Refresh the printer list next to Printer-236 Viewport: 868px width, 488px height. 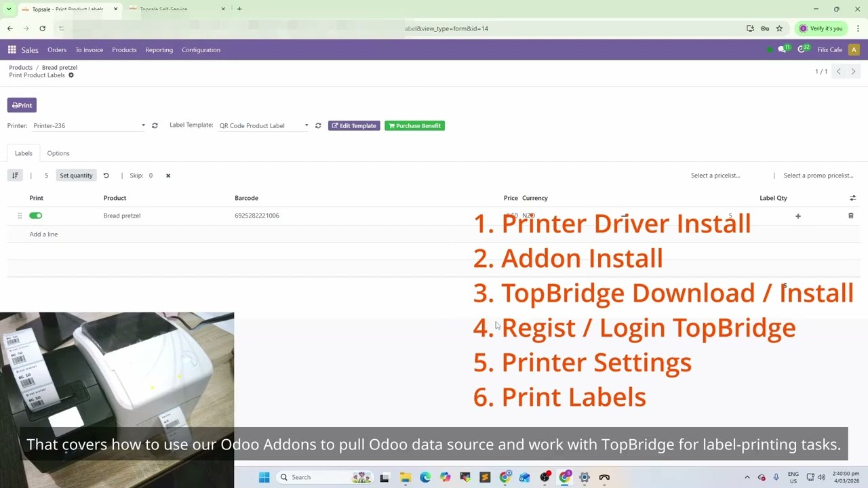click(155, 125)
